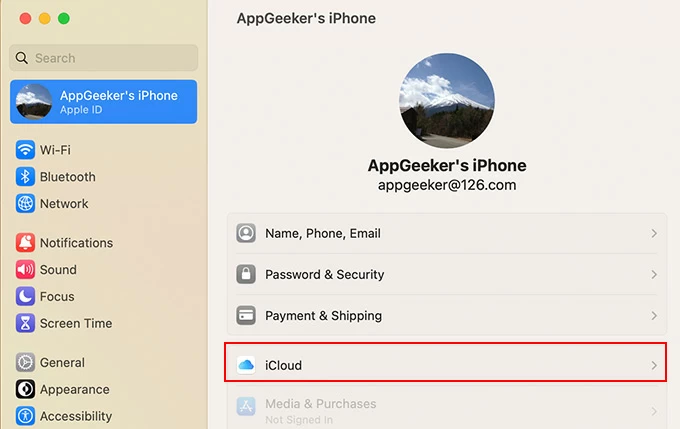680x429 pixels.
Task: Open the Network globe icon
Action: tap(26, 204)
